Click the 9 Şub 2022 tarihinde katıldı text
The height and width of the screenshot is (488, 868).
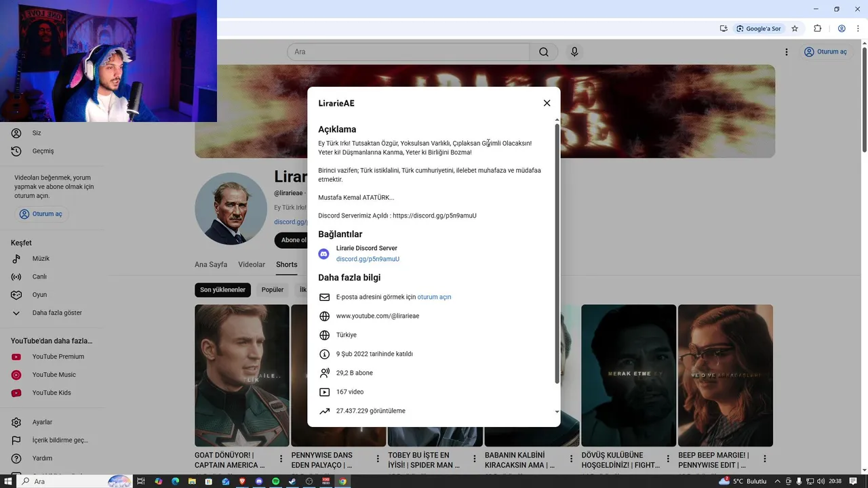pos(374,354)
